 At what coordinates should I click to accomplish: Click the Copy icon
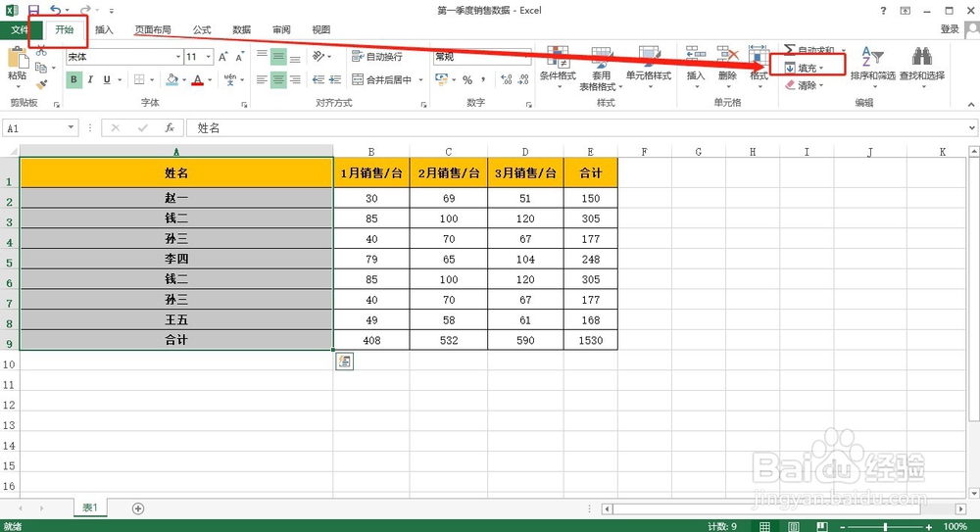pyautogui.click(x=41, y=68)
